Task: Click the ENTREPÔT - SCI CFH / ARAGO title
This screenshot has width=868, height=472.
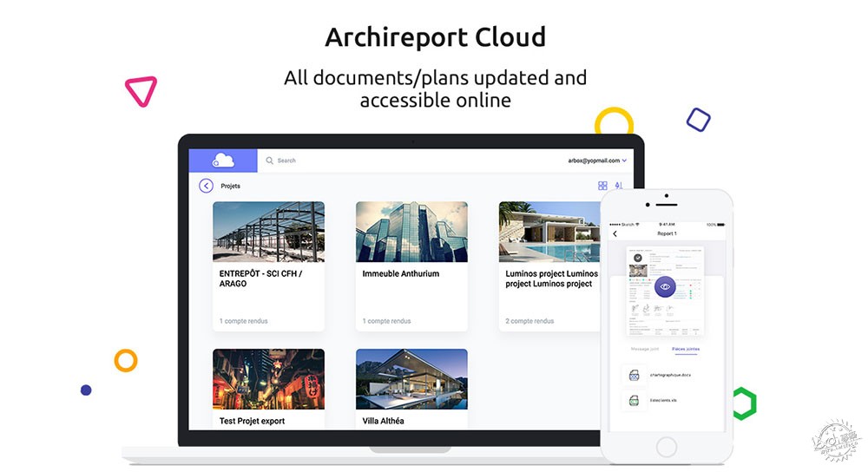Action: (x=260, y=279)
